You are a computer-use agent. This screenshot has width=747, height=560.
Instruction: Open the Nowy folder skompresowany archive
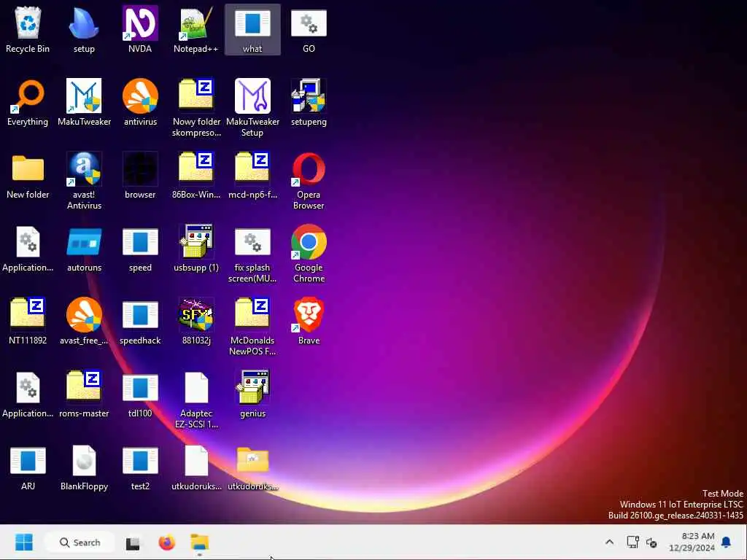tap(196, 108)
